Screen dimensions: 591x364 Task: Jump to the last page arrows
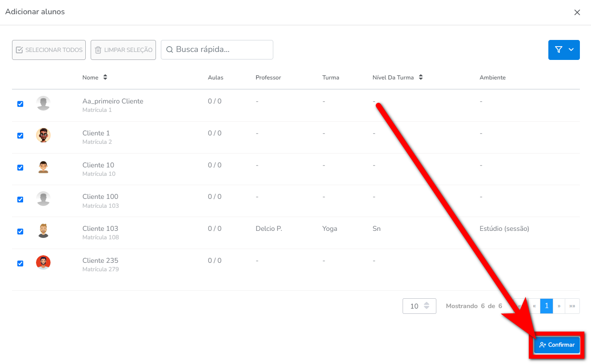[x=572, y=306]
